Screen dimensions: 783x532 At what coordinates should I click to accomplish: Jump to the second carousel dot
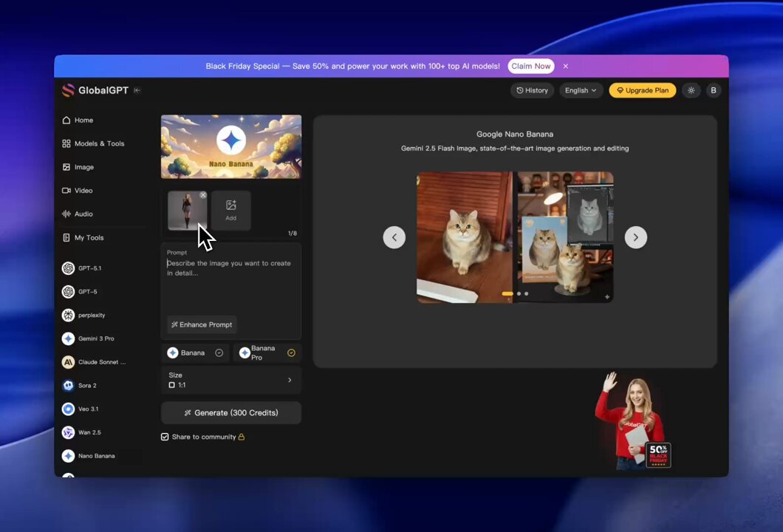[519, 294]
